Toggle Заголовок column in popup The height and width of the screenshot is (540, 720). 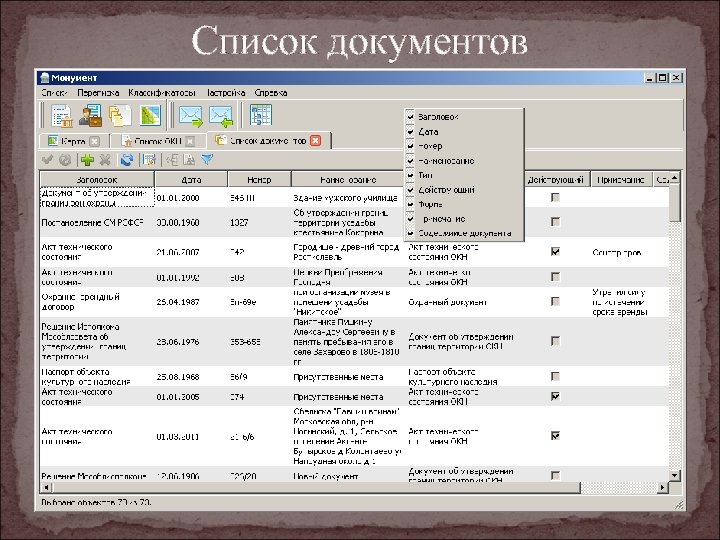coord(464,117)
